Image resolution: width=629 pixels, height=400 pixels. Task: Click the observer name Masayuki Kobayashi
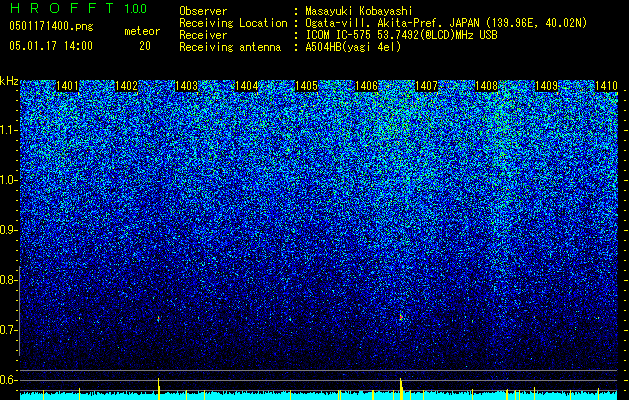[359, 11]
